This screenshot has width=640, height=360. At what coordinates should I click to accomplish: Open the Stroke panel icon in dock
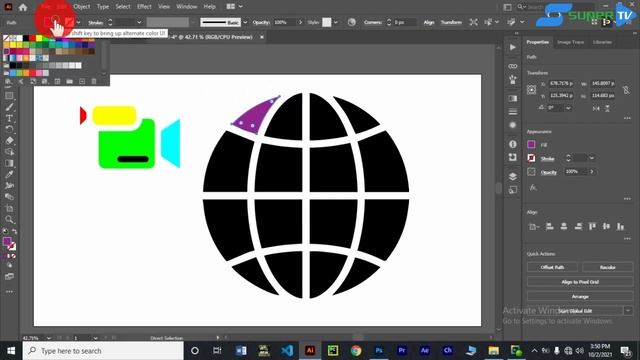point(513,112)
